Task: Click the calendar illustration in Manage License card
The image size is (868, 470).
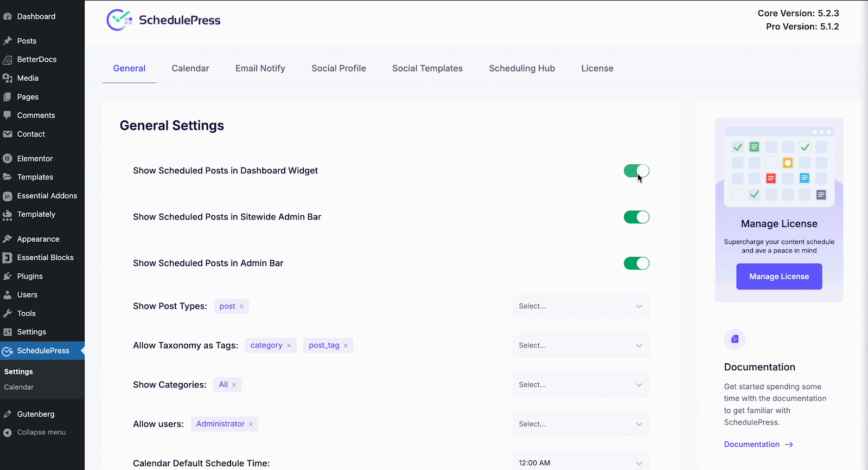Action: point(779,167)
